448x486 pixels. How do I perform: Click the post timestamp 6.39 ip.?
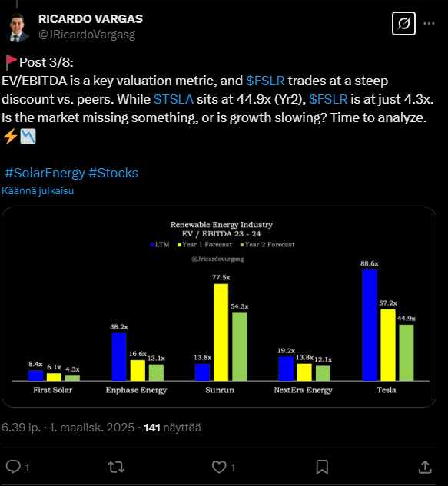pos(21,428)
